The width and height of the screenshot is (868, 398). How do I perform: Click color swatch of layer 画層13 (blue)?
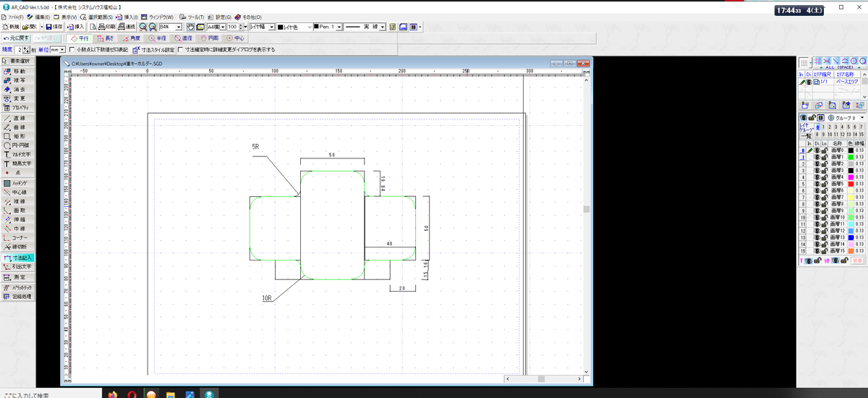point(851,237)
